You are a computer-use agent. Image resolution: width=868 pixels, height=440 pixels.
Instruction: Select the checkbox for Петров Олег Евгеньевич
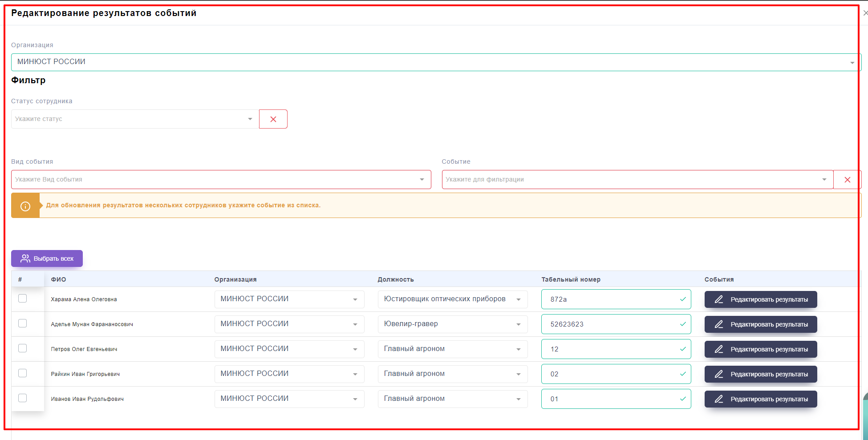[23, 348]
